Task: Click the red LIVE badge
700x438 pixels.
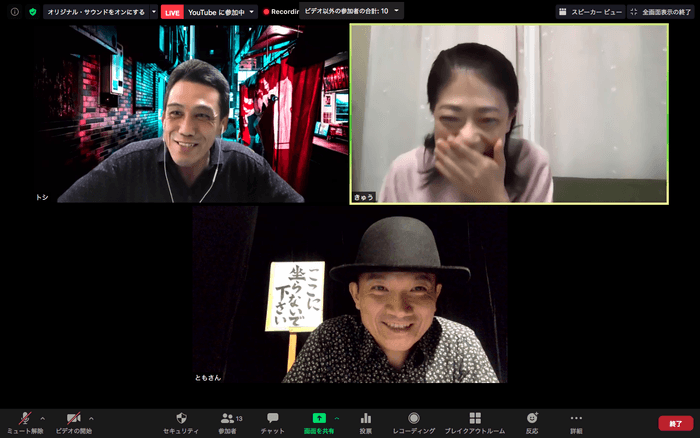Action: coord(172,13)
